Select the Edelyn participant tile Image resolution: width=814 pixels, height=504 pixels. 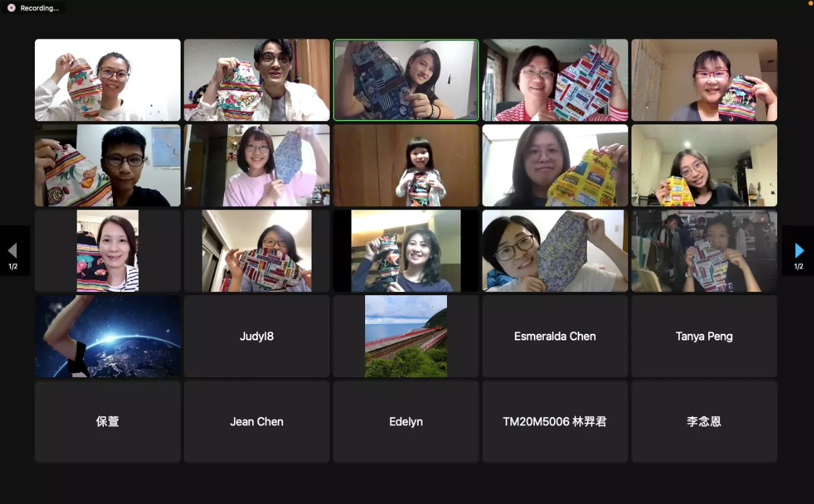click(x=406, y=422)
